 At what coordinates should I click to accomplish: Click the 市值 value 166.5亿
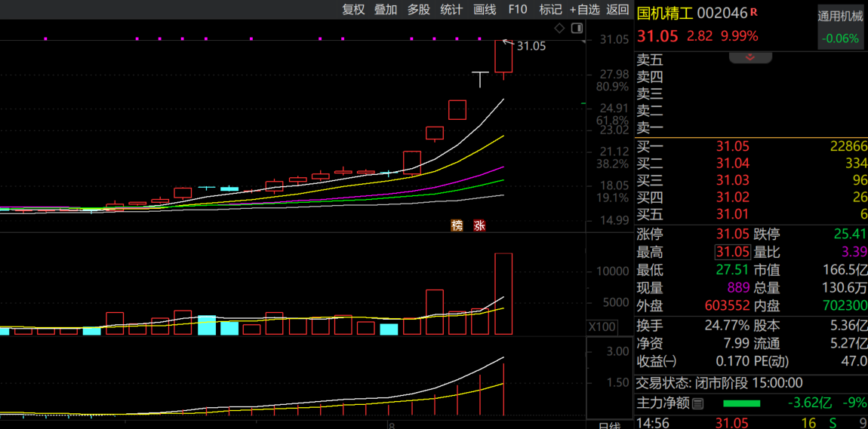(845, 271)
